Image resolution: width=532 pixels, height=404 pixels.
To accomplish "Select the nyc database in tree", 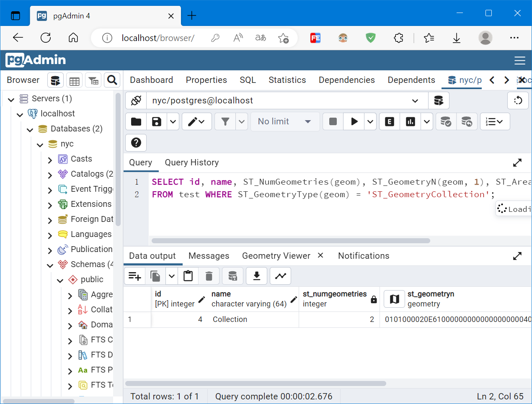I will [x=67, y=144].
